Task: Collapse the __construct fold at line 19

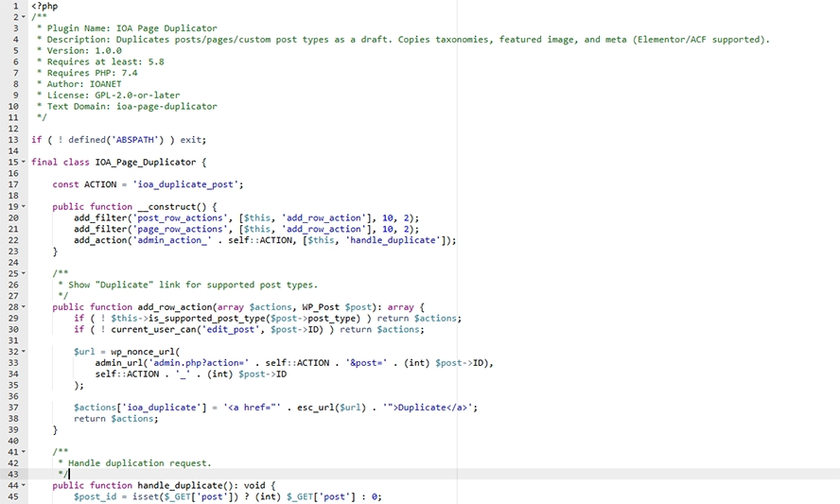Action: point(24,207)
